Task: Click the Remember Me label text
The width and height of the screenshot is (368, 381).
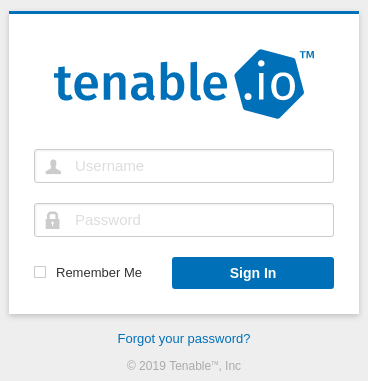Action: pyautogui.click(x=99, y=273)
